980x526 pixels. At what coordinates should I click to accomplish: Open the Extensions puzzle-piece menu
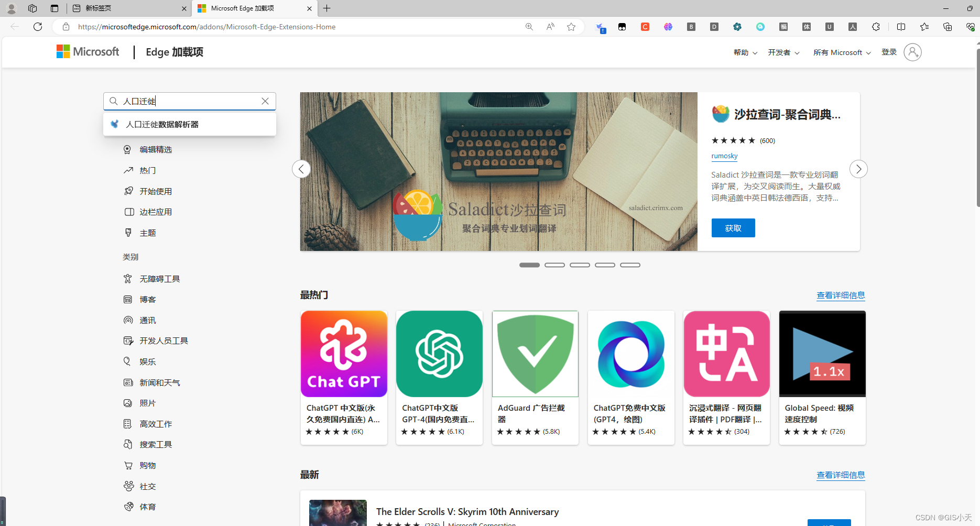pos(876,27)
